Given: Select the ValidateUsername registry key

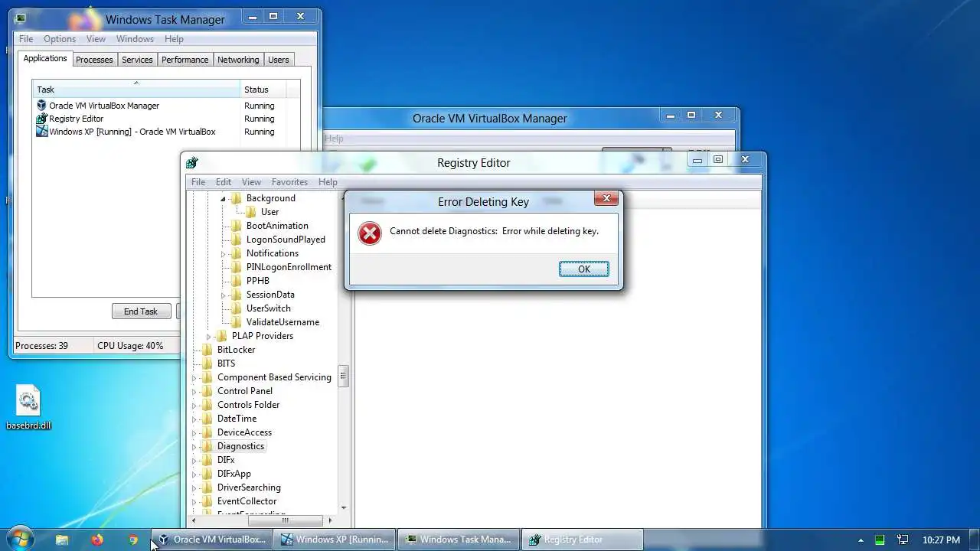Looking at the screenshot, I should [x=283, y=322].
